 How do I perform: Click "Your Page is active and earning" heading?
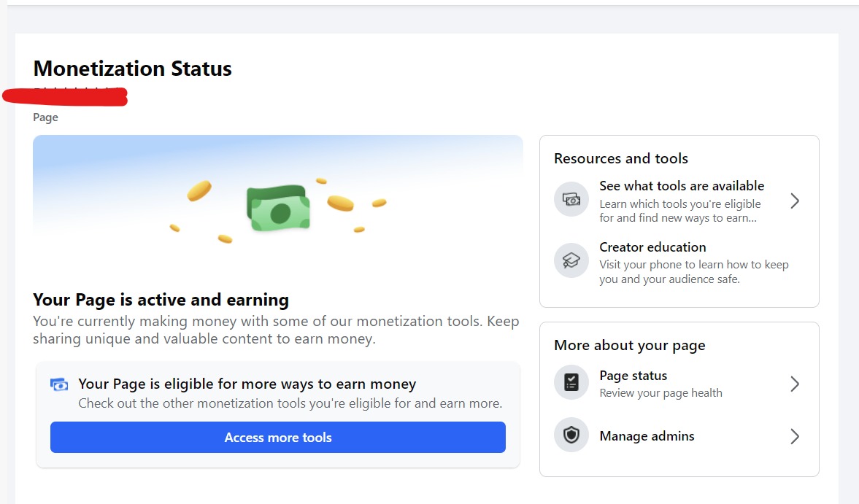161,300
